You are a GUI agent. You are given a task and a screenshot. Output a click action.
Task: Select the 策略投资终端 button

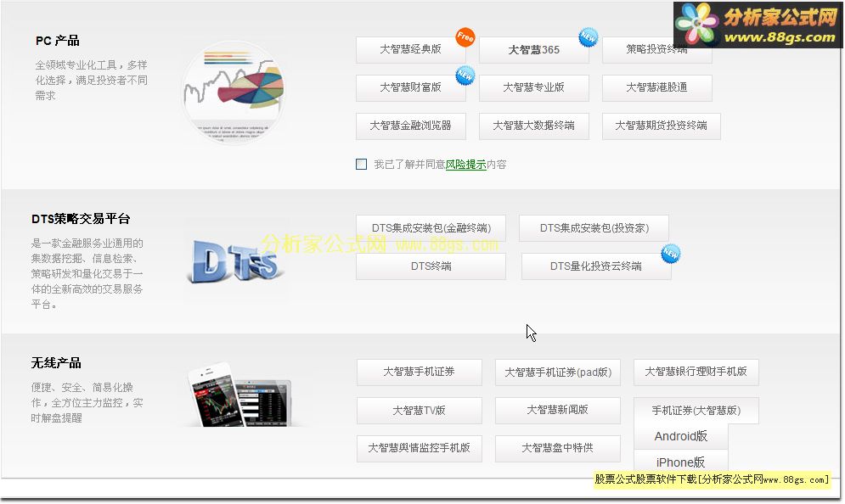[x=657, y=49]
